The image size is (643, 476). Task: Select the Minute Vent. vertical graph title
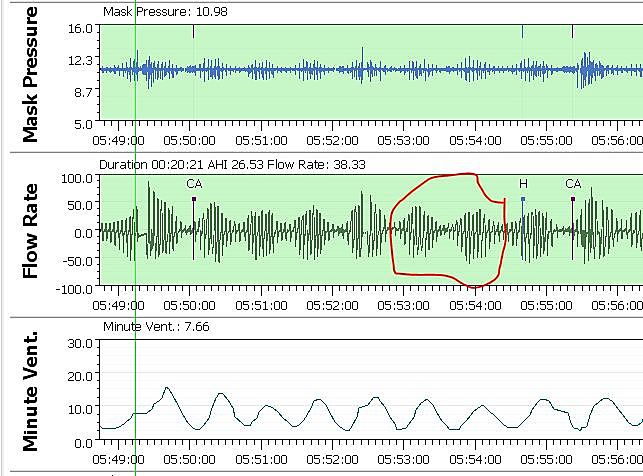pyautogui.click(x=30, y=392)
